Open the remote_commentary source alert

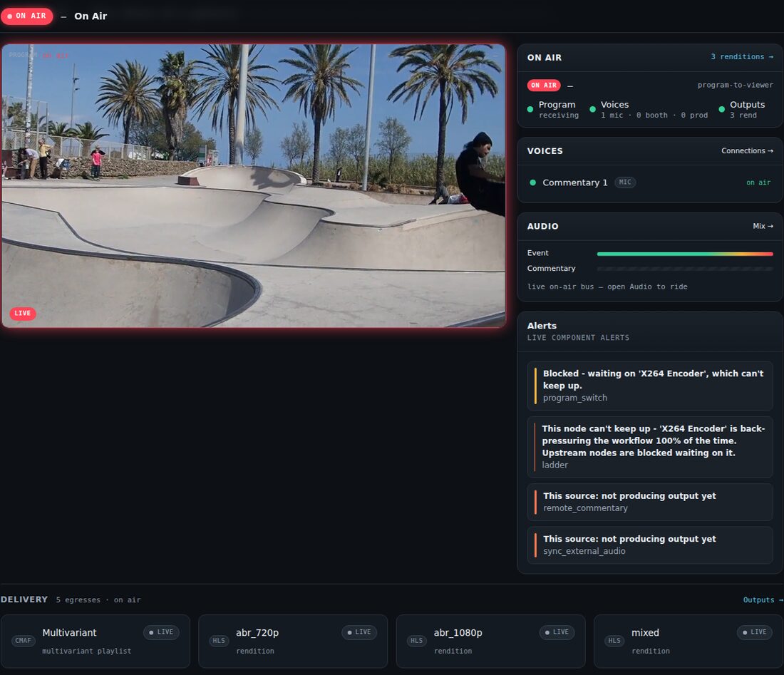[x=650, y=502]
